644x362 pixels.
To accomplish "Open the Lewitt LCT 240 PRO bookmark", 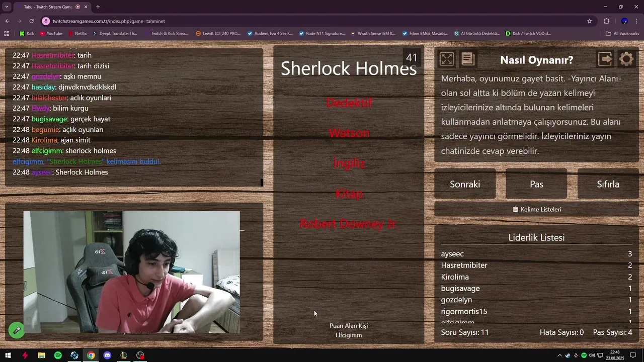I will (218, 34).
